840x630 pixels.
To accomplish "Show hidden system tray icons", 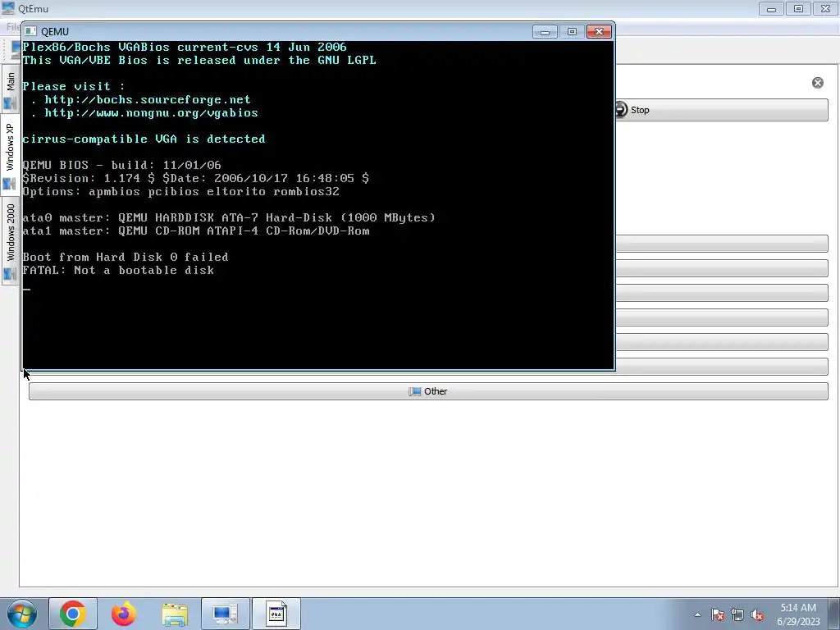I will click(x=697, y=614).
